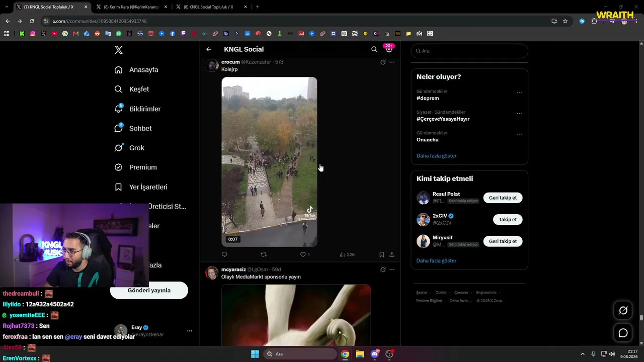Open more options for #ÇerçeveYasayaHayır trend

[519, 114]
